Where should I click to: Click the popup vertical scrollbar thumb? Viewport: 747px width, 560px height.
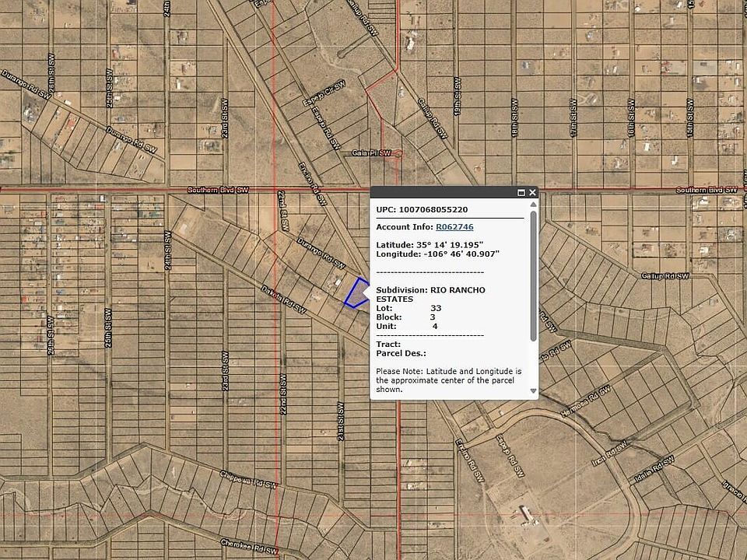(534, 275)
